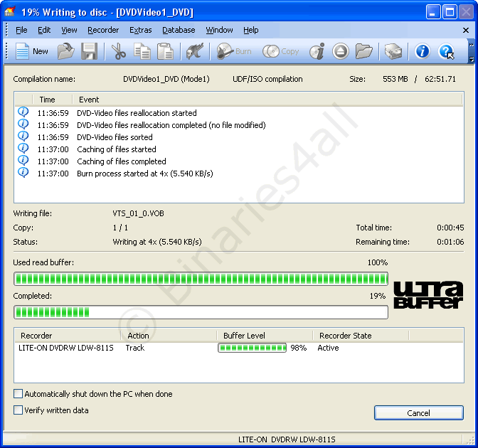The height and width of the screenshot is (448, 478).
Task: Click the Ultra Buffer logo
Action: coord(428,295)
